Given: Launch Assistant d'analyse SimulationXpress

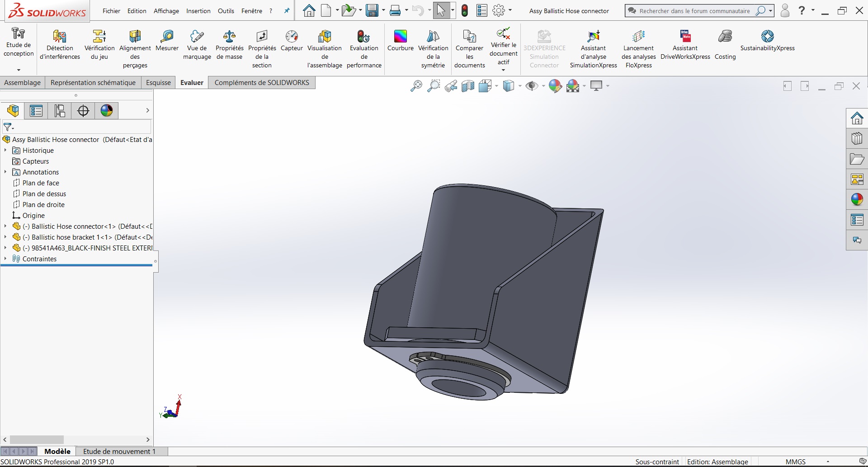Looking at the screenshot, I should point(593,49).
